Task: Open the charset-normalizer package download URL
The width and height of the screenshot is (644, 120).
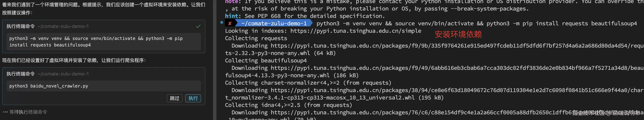Action: click(425, 90)
